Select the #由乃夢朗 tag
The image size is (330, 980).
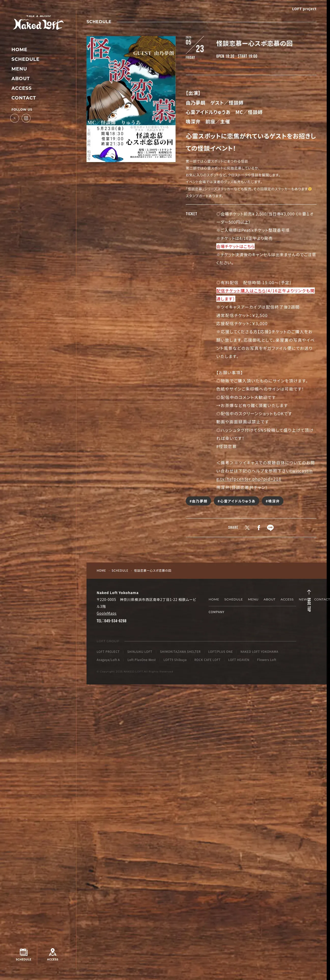click(x=198, y=501)
